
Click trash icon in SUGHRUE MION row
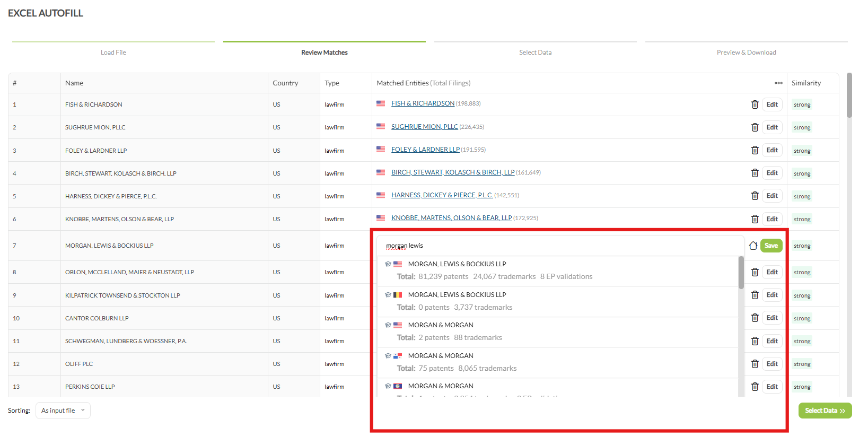point(755,127)
